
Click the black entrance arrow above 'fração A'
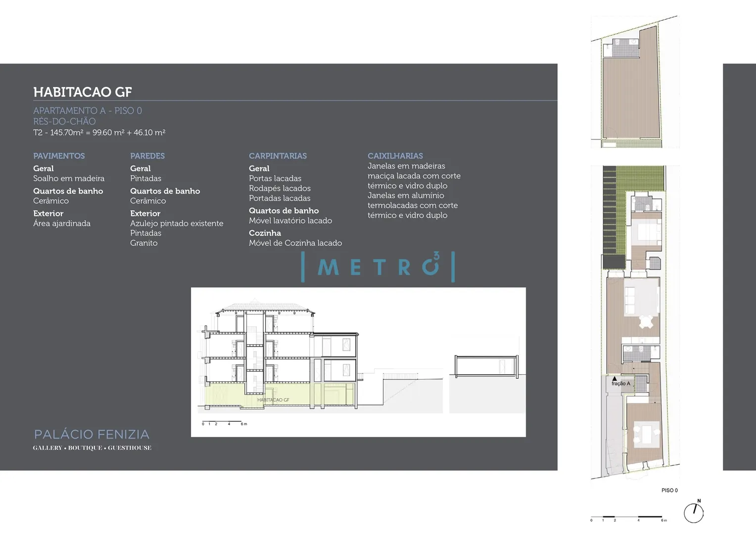click(x=614, y=378)
